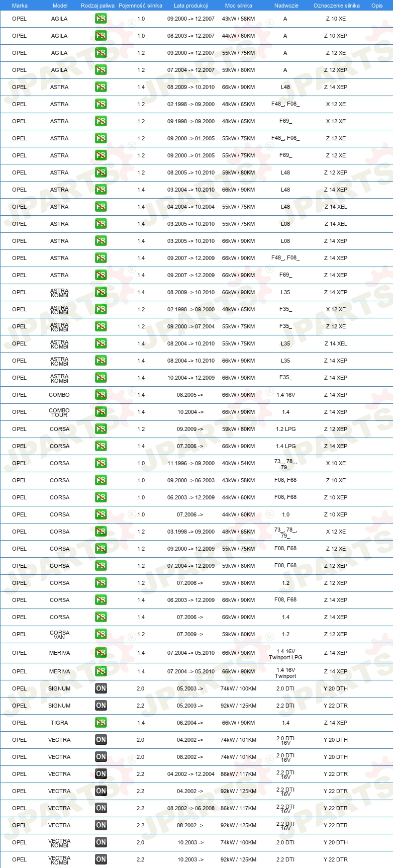This screenshot has width=393, height=868.
Task: Click the '09.2009 ->' cell in the CORSA row
Action: tap(190, 429)
